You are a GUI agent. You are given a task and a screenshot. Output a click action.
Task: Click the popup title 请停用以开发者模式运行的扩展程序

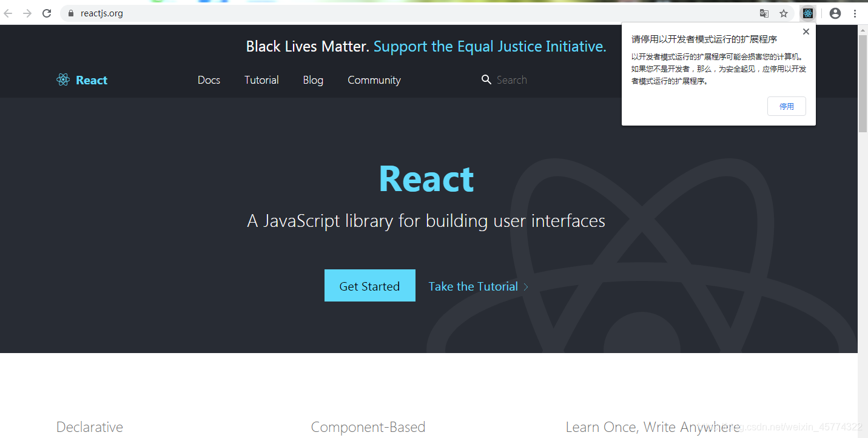tap(704, 39)
